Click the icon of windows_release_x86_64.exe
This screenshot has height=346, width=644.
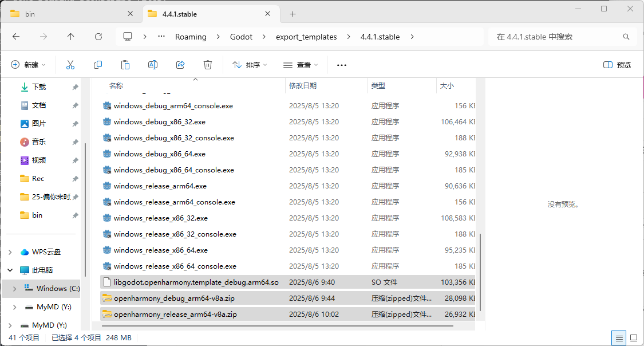point(107,250)
